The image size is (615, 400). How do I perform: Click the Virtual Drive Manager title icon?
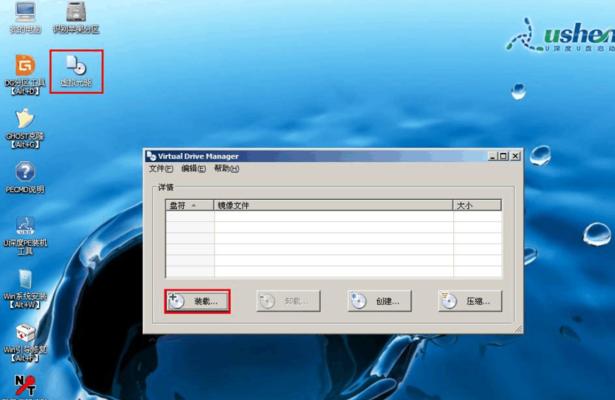click(151, 156)
